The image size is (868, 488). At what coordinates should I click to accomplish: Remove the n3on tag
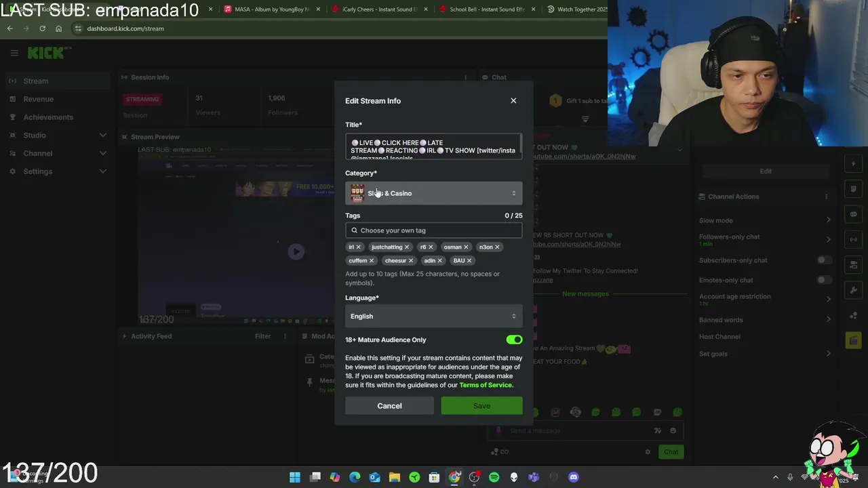(x=497, y=247)
